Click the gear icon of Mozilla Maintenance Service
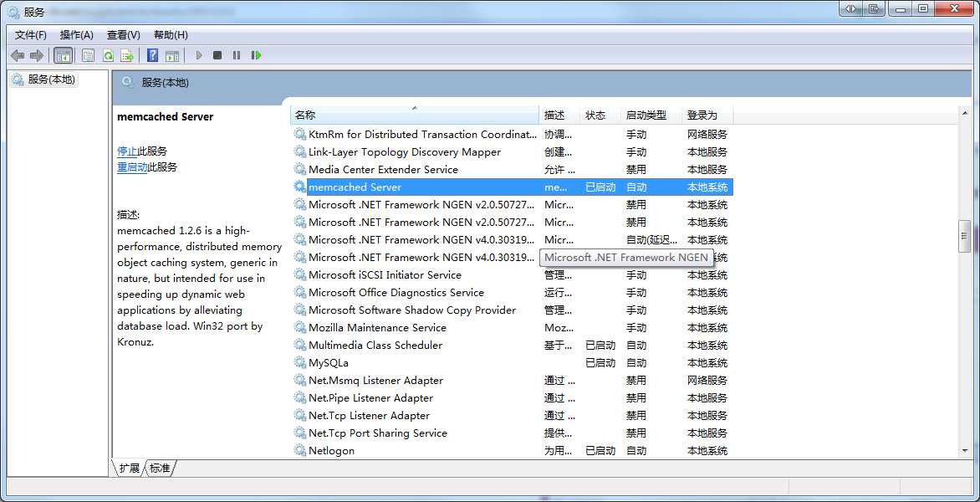This screenshot has width=980, height=502. 300,328
